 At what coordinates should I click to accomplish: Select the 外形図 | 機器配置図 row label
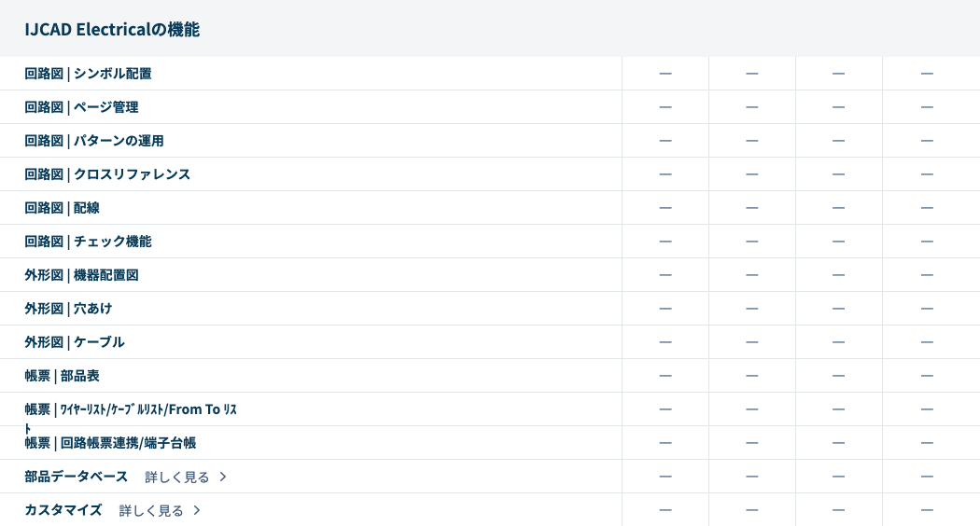(x=81, y=275)
